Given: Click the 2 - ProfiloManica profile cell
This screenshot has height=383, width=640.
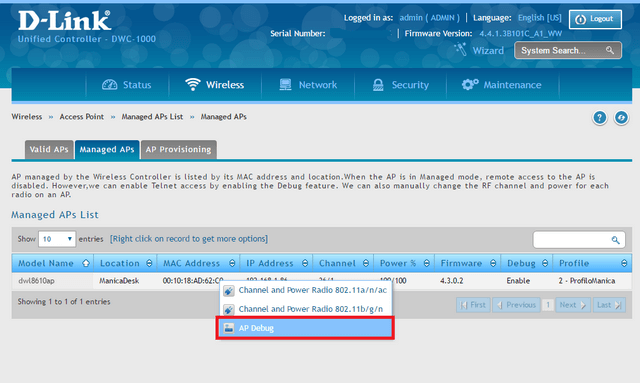Looking at the screenshot, I should point(592,281).
